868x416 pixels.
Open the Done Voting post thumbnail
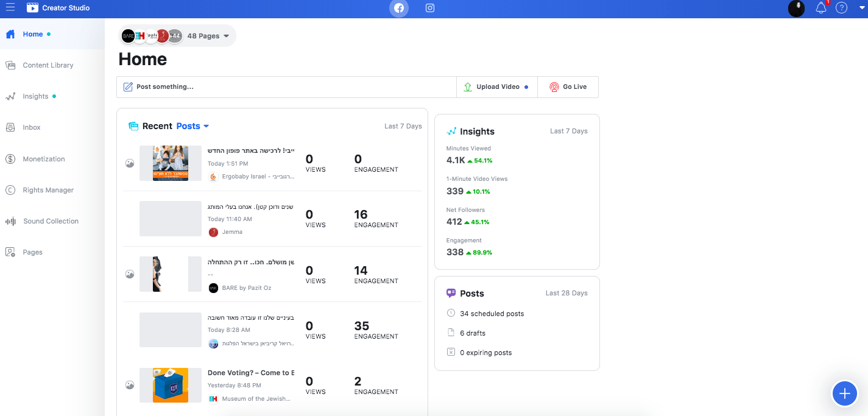click(171, 385)
